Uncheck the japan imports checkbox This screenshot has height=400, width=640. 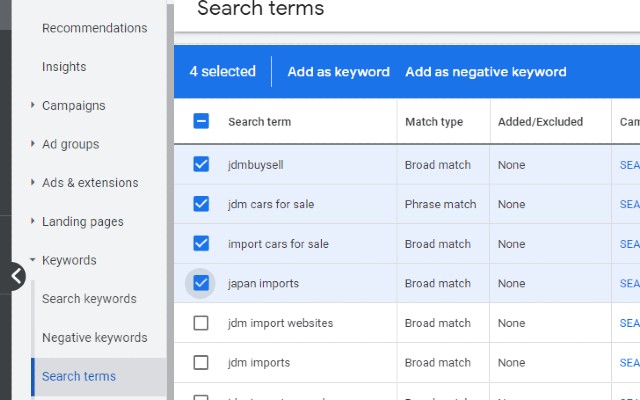tap(201, 283)
